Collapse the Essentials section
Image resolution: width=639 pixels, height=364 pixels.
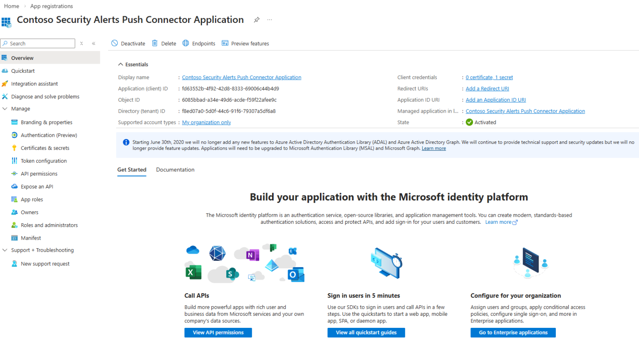point(121,64)
